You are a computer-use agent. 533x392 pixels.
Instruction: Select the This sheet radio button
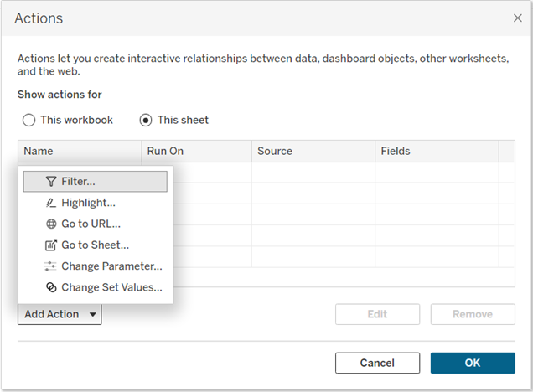[x=146, y=120]
